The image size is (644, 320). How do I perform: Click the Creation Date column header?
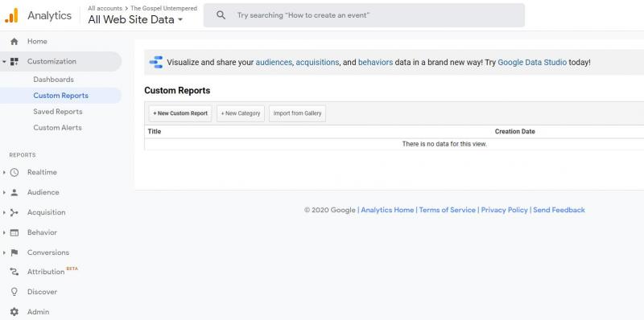[x=514, y=132]
